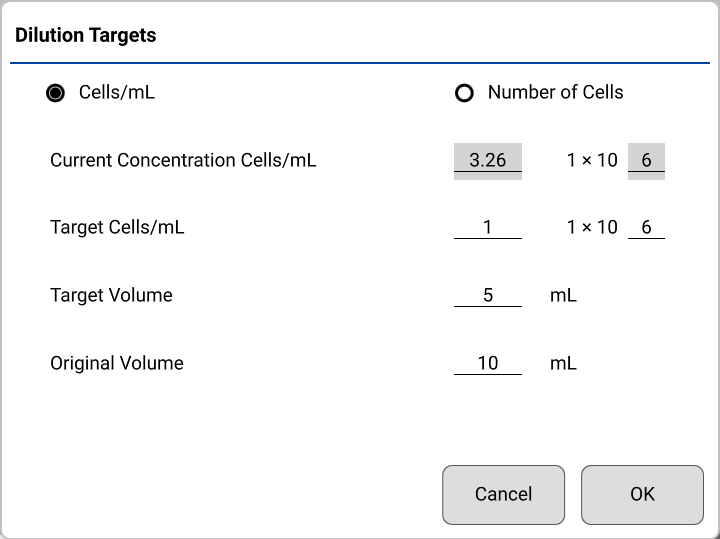Edit the Target Cells/mL exponent field
This screenshot has height=539, width=720.
646,227
